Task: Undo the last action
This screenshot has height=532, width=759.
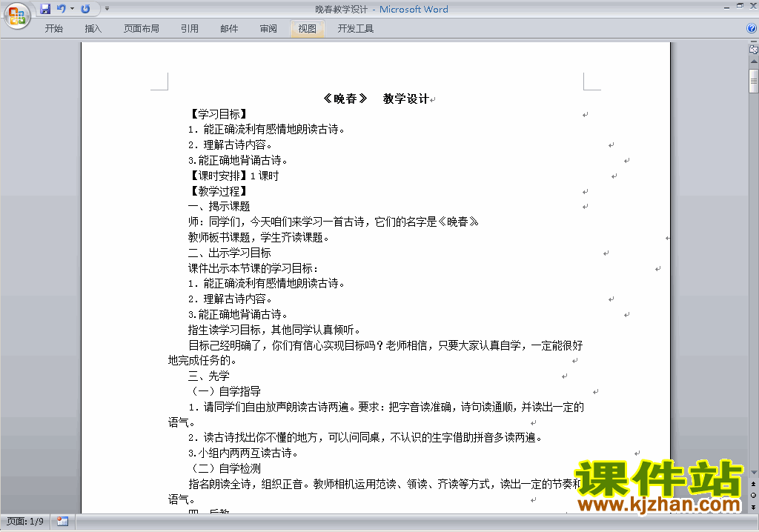Action: 61,9
